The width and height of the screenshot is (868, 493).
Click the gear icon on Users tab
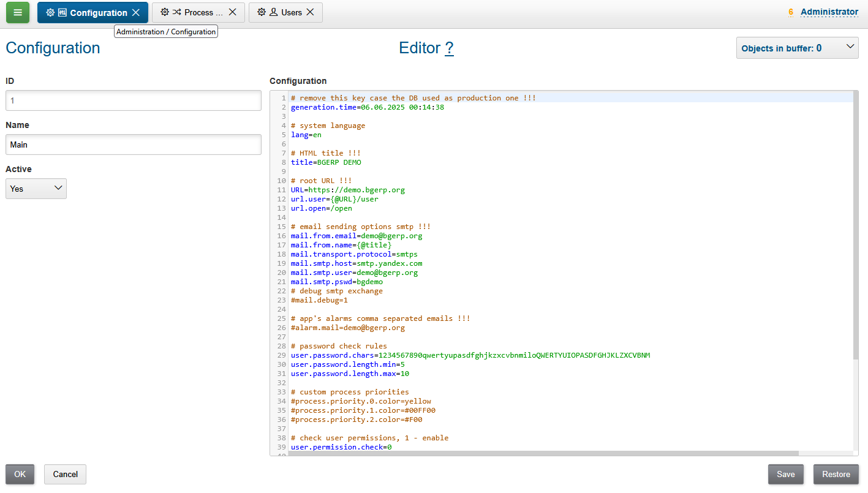click(262, 12)
